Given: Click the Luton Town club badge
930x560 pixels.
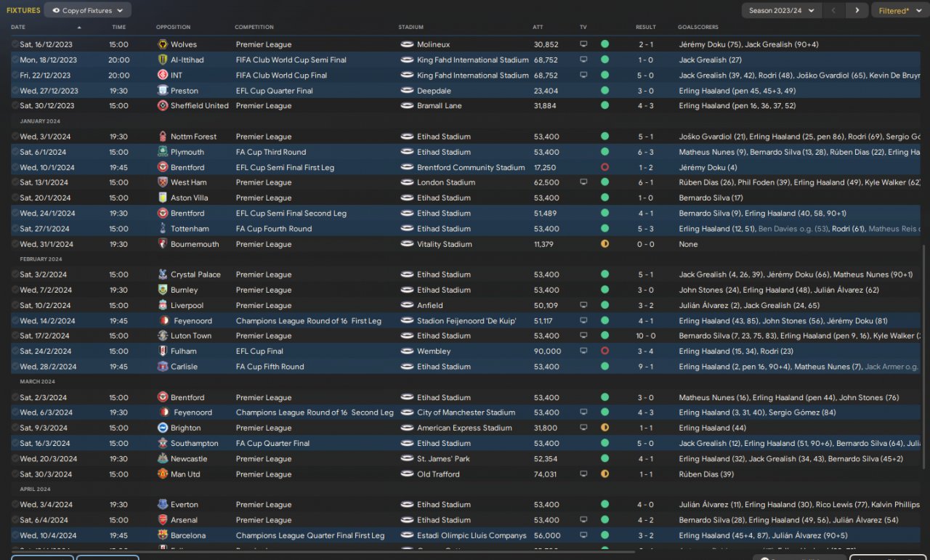Looking at the screenshot, I should 163,336.
